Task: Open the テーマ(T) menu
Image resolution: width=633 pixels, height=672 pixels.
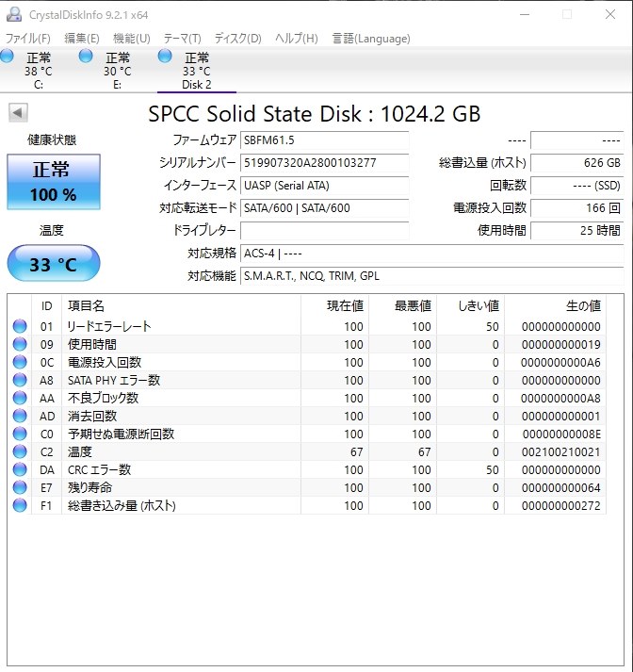Action: click(x=182, y=39)
